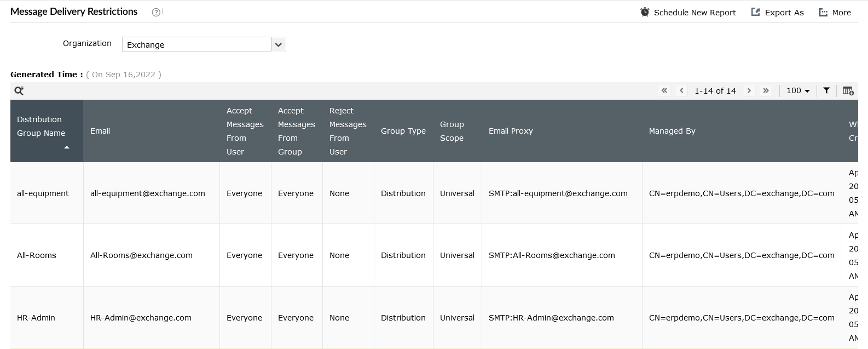Go to first page of results
Viewport: 868px width, 349px height.
664,91
